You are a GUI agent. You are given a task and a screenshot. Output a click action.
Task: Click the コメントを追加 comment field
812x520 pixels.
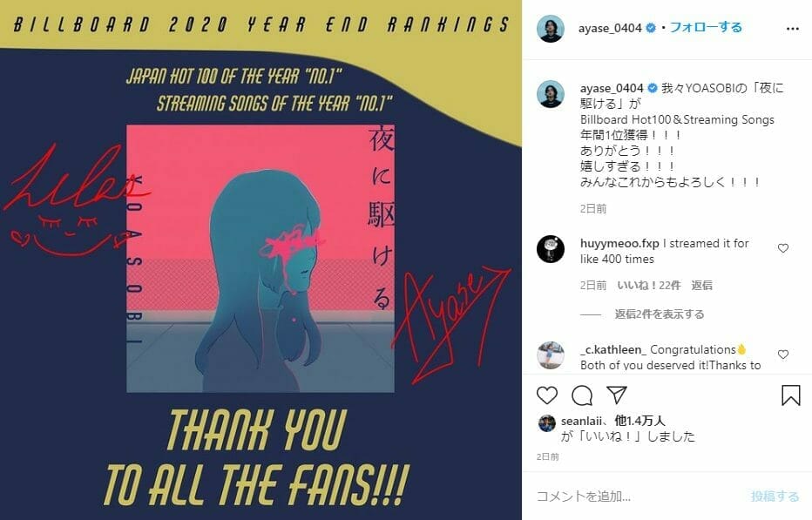pyautogui.click(x=637, y=496)
